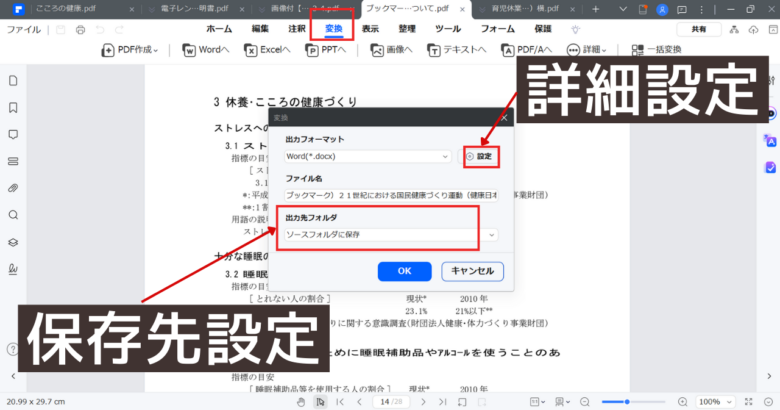Open the signature panel in sidebar
The height and width of the screenshot is (410, 780).
(x=13, y=269)
